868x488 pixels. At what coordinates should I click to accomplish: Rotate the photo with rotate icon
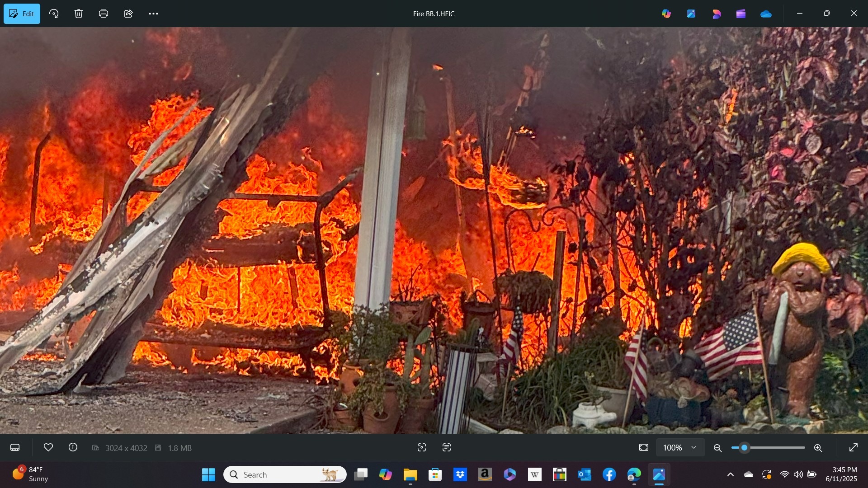click(x=54, y=14)
